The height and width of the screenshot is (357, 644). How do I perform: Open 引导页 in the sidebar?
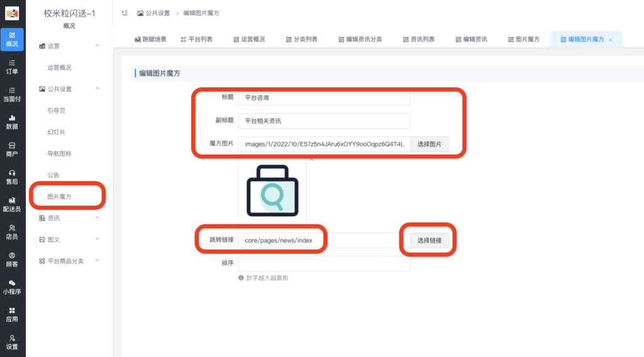tap(56, 111)
